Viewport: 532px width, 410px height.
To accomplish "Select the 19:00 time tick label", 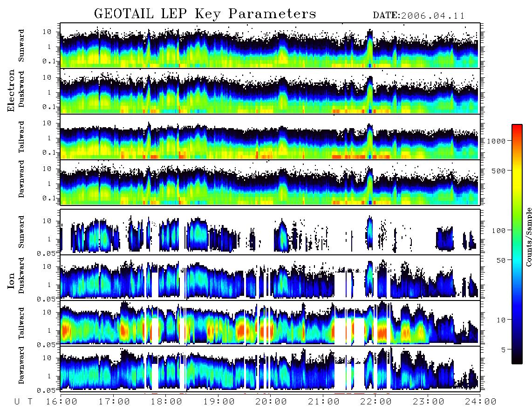I will click(219, 402).
